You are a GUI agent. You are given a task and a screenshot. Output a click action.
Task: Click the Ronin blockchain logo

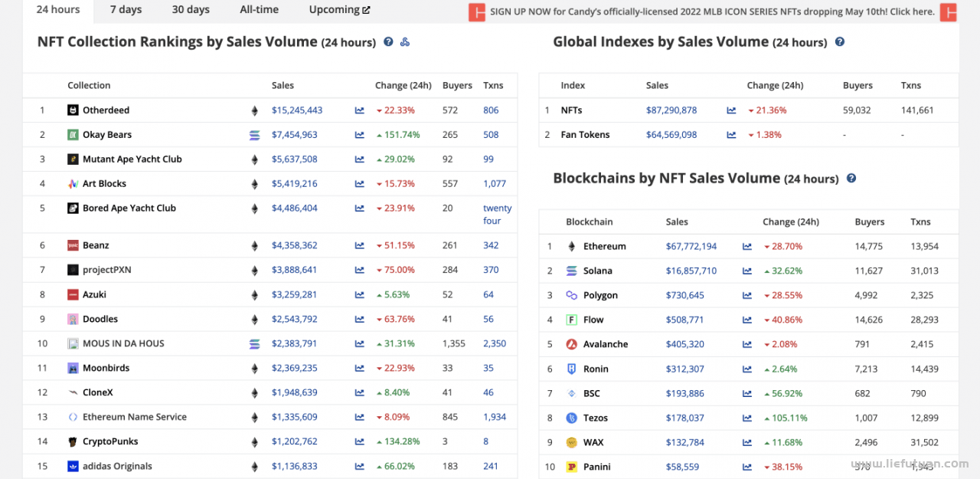tap(571, 369)
